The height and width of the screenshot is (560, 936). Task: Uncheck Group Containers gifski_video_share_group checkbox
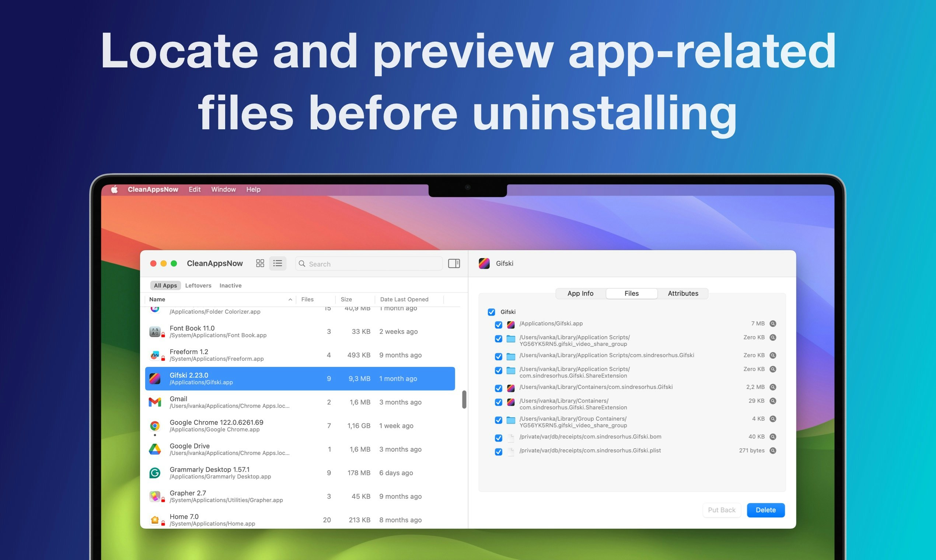pyautogui.click(x=499, y=420)
